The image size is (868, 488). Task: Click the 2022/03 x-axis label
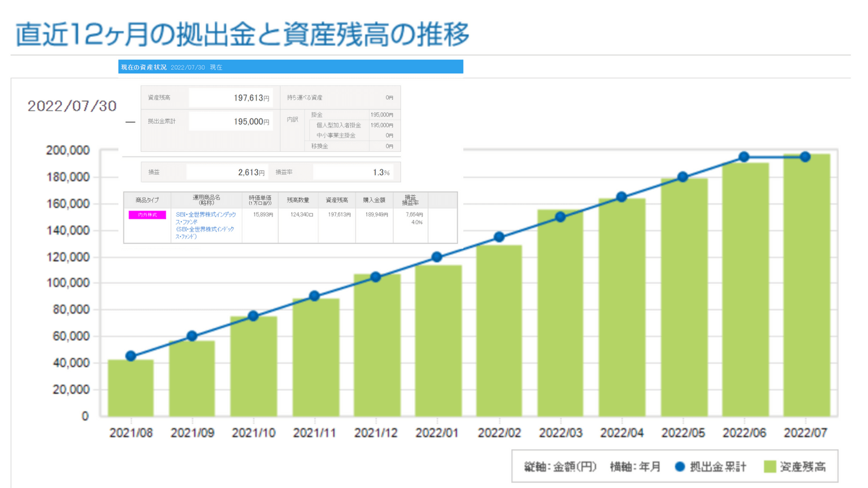point(560,433)
